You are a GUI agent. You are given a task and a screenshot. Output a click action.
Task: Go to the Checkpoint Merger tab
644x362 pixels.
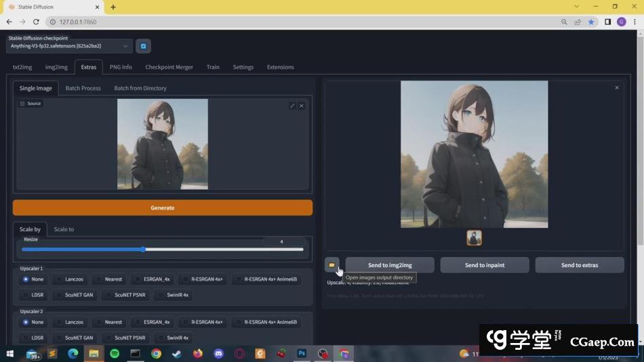click(169, 67)
